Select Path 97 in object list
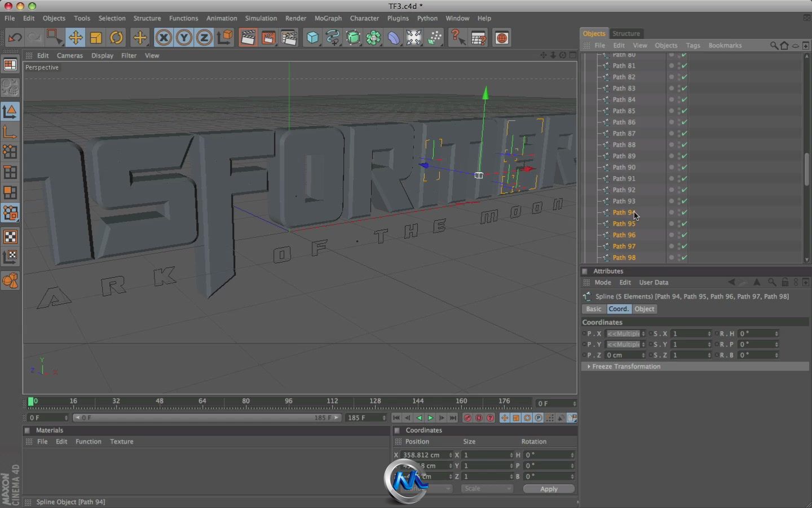 click(624, 246)
